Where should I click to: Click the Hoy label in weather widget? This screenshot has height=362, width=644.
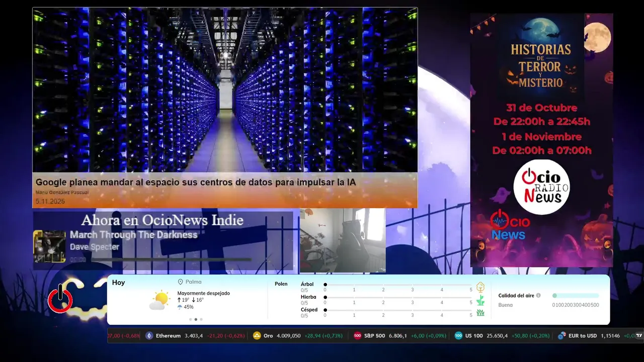coord(118,283)
